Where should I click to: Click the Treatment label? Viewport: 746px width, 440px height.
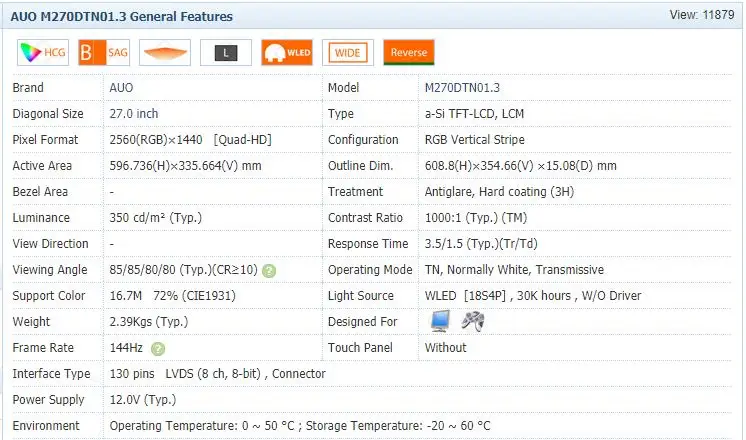(x=355, y=192)
